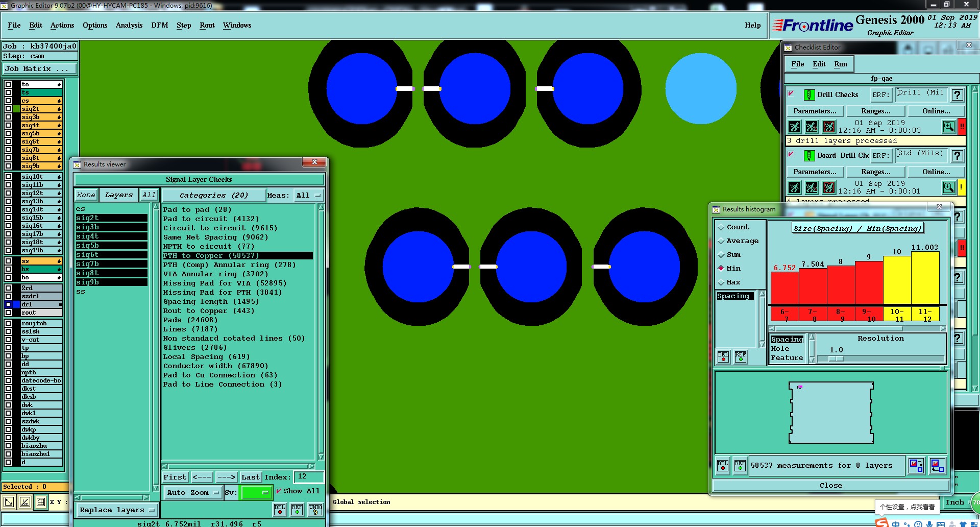Open Drill Checks results magnifier icon
This screenshot has width=980, height=527.
(x=948, y=127)
